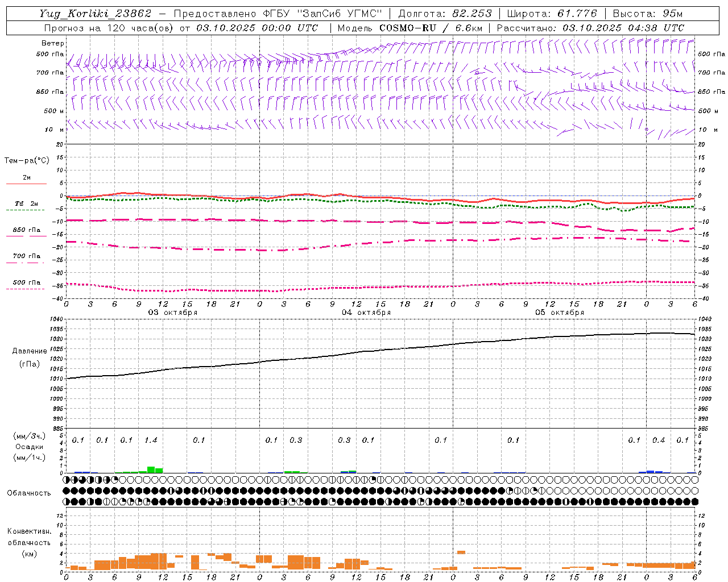Image resolution: width=728 pixels, height=582 pixels.
Task: Click the 03 октября date label
Action: click(x=173, y=313)
